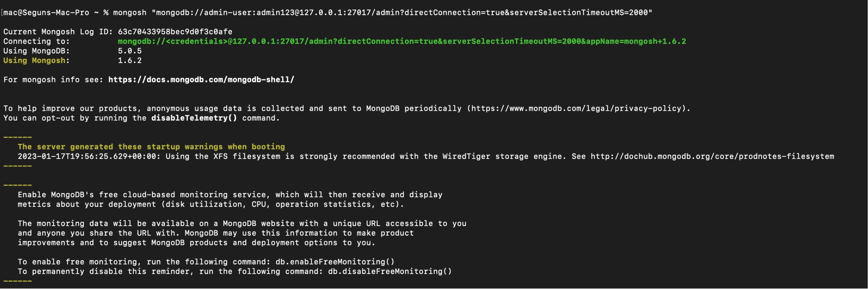
Task: Click the db.disableFreeMonitoring() command text
Action: coord(390,272)
